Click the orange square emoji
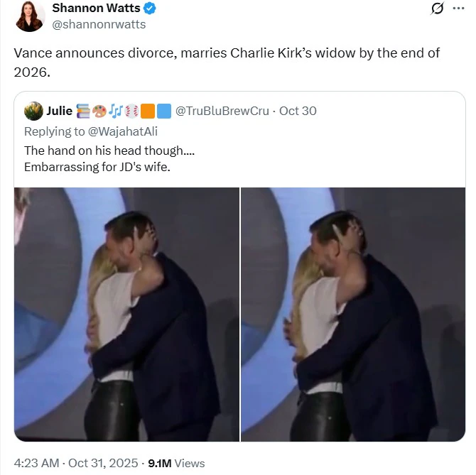 point(147,111)
